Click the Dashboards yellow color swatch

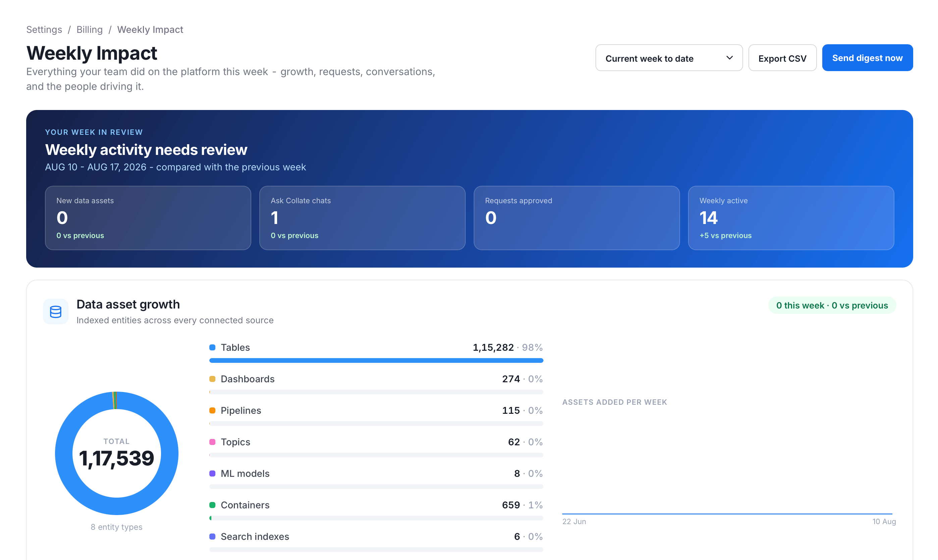[x=212, y=379]
